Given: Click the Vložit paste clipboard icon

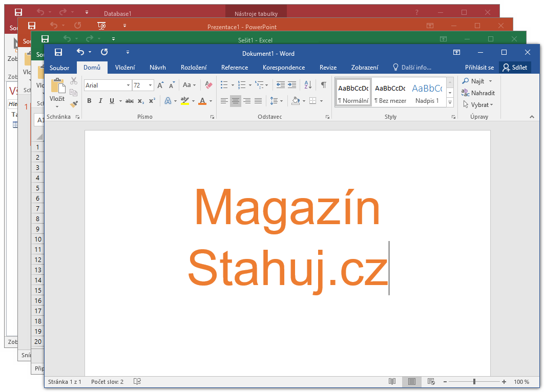Looking at the screenshot, I should (57, 85).
